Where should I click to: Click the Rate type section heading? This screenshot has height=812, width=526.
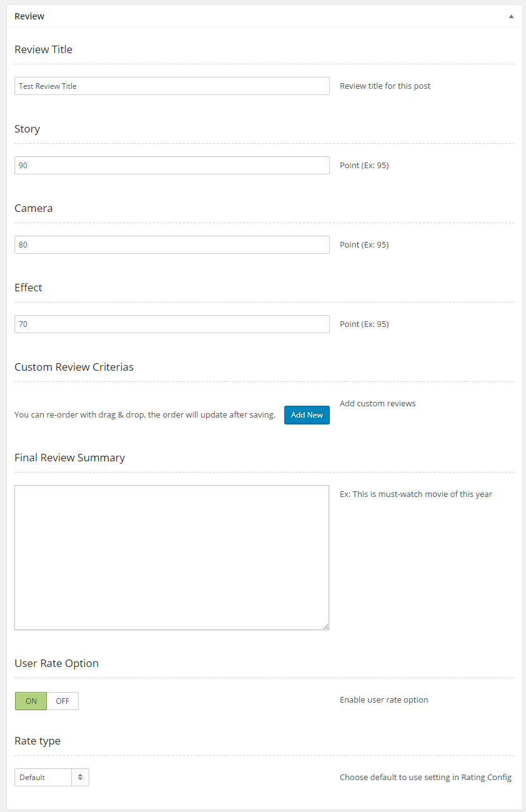pos(37,741)
